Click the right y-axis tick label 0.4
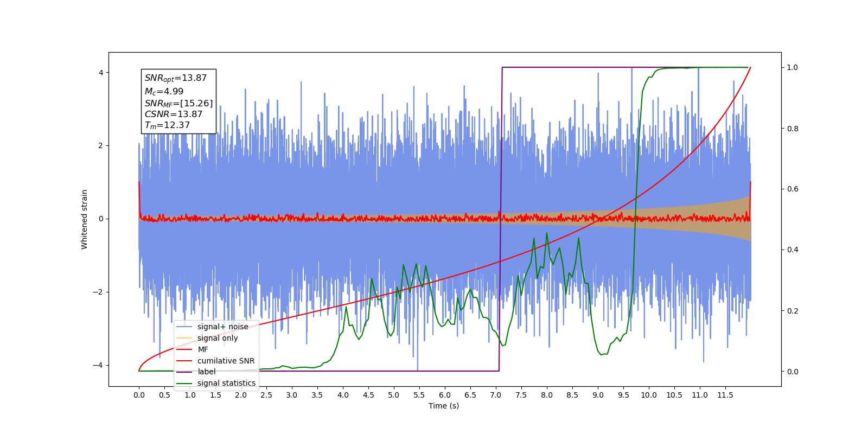 coord(793,250)
